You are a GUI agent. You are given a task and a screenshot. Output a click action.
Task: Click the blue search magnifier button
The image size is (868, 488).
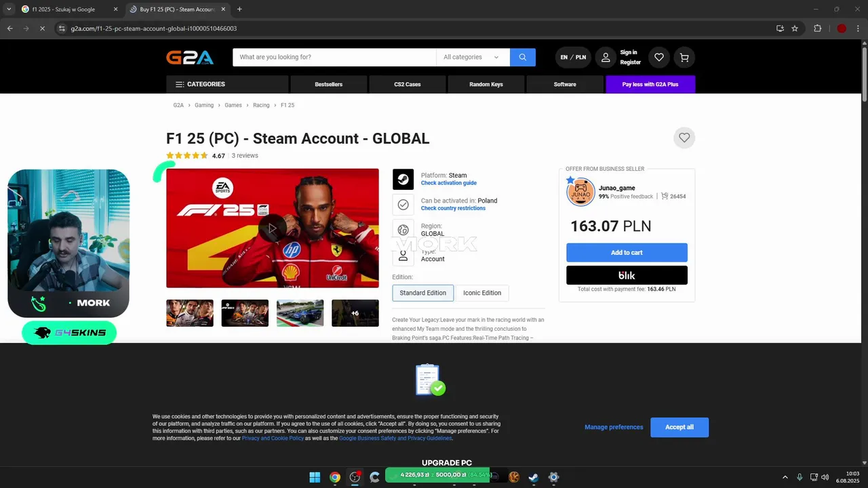pos(522,57)
